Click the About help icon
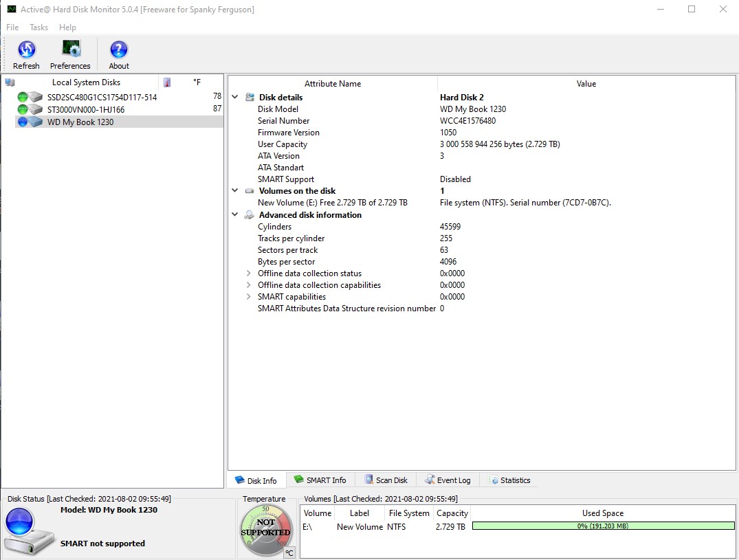The image size is (739, 560). [x=119, y=50]
